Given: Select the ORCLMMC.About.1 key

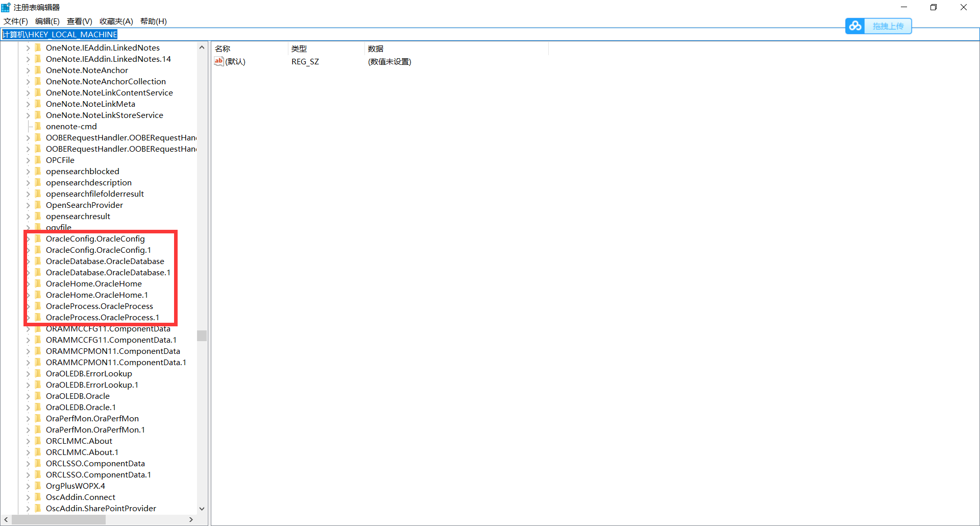Looking at the screenshot, I should click(82, 452).
